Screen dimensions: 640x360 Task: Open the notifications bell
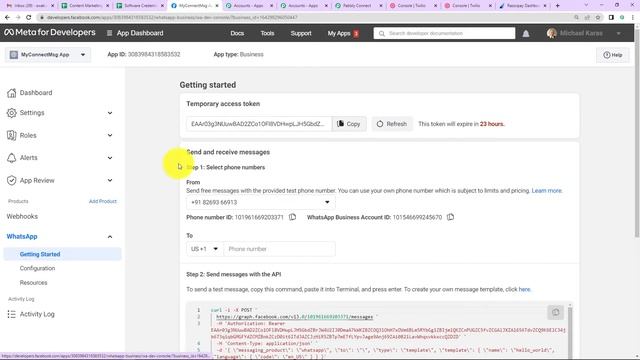point(526,33)
